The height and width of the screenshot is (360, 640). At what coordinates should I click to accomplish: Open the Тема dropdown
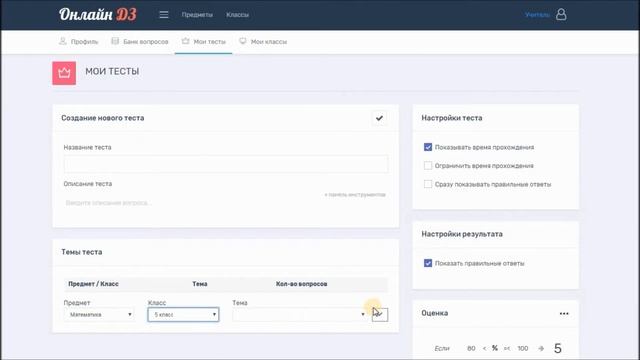coord(300,314)
